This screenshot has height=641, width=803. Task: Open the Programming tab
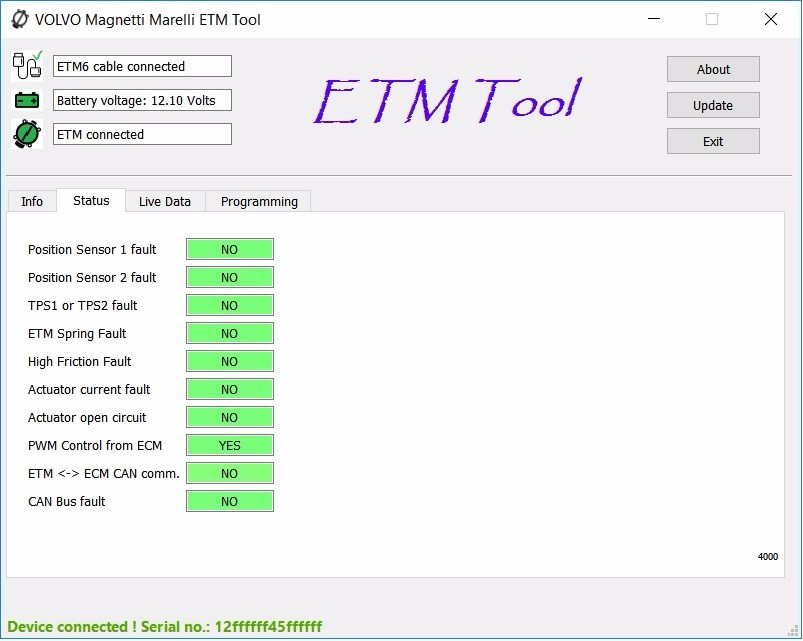coord(257,201)
